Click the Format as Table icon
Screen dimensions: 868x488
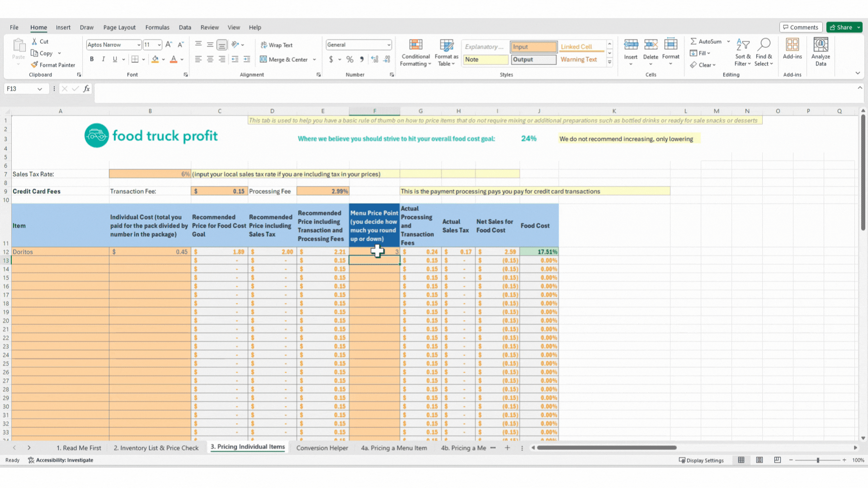(446, 45)
